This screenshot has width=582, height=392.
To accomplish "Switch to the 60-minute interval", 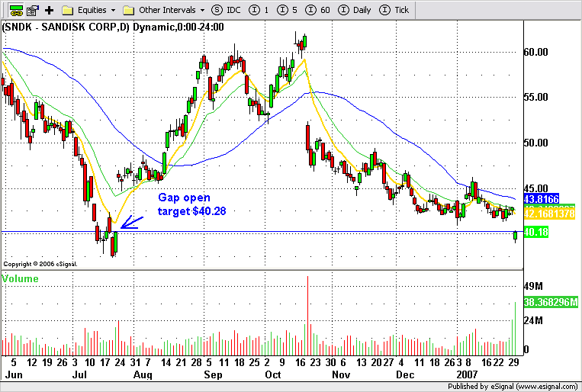I will pos(317,10).
